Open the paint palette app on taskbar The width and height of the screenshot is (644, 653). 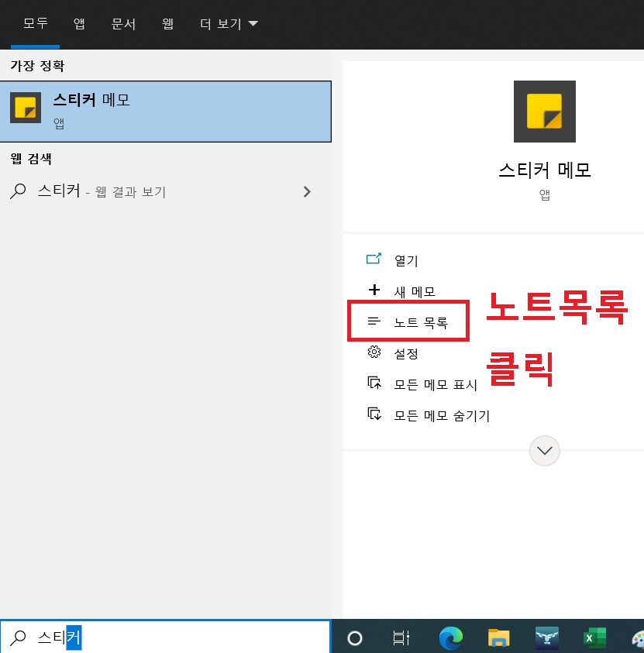(638, 639)
